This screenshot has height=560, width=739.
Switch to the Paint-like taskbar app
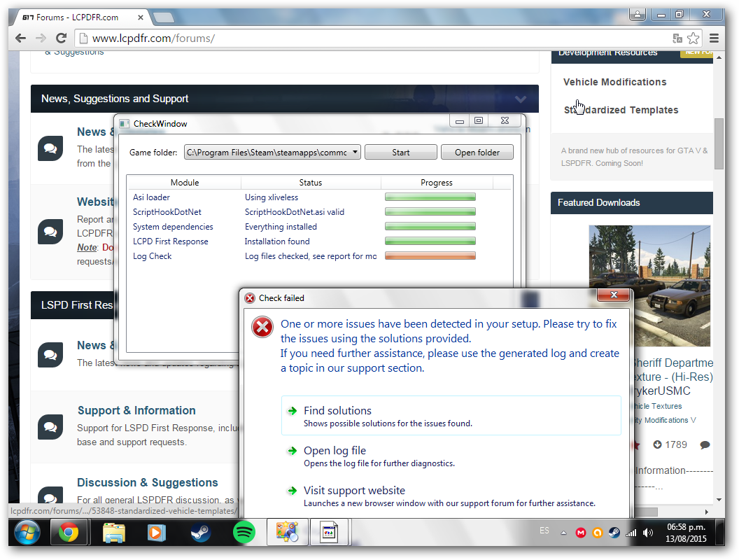point(288,533)
